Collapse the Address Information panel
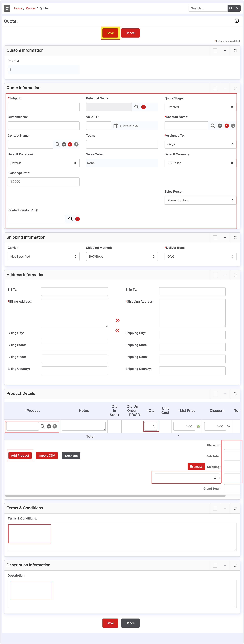Viewport: 244px width, 644px height. click(225, 275)
